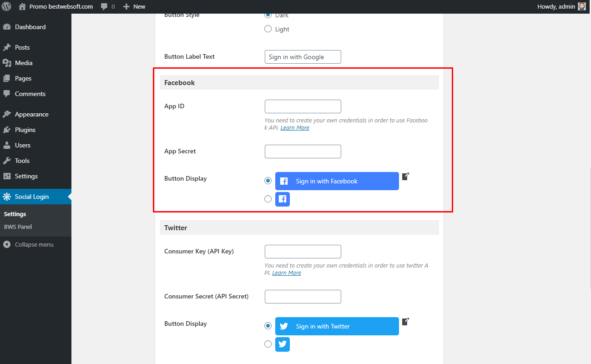Image resolution: width=591 pixels, height=364 pixels.
Task: Select the long Sign in with Twitter display
Action: (268, 326)
